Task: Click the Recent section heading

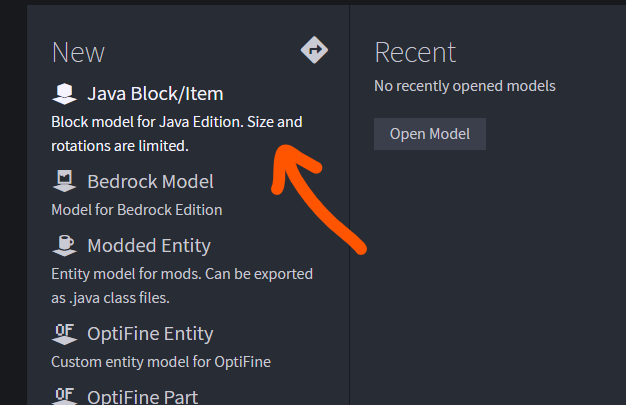Action: 414,52
